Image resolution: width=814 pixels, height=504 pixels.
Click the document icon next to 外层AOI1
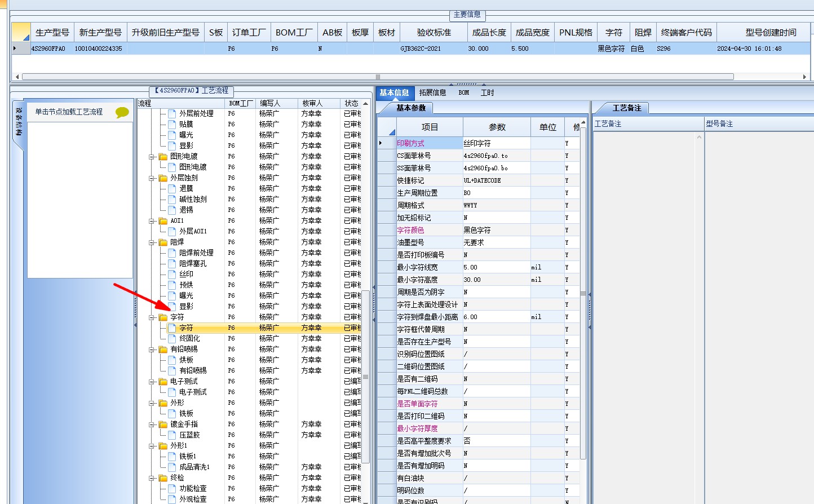coord(172,231)
